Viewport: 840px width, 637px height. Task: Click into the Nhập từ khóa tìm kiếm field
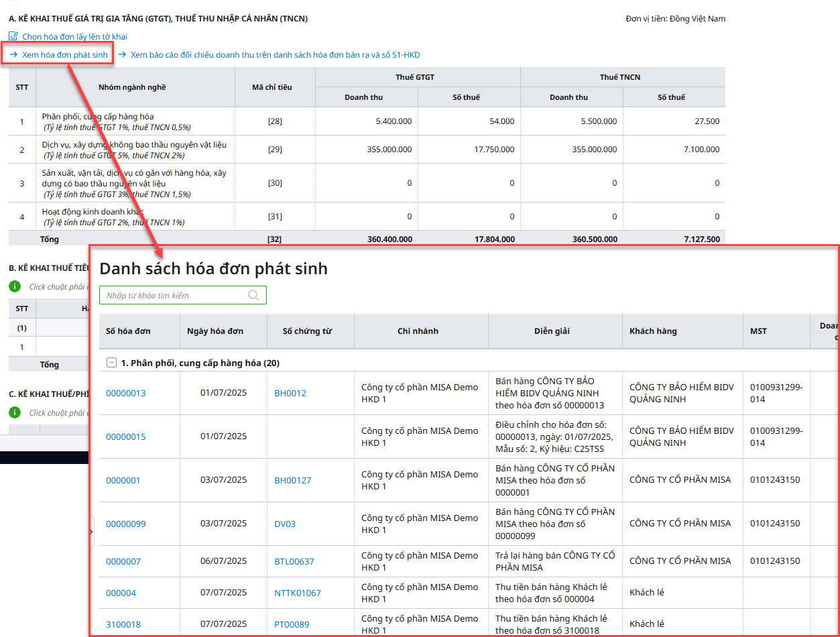[x=174, y=295]
